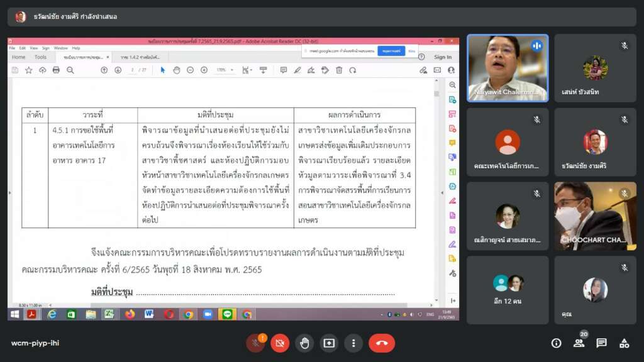Click the stamp tool icon
The width and height of the screenshot is (644, 362).
point(325,70)
